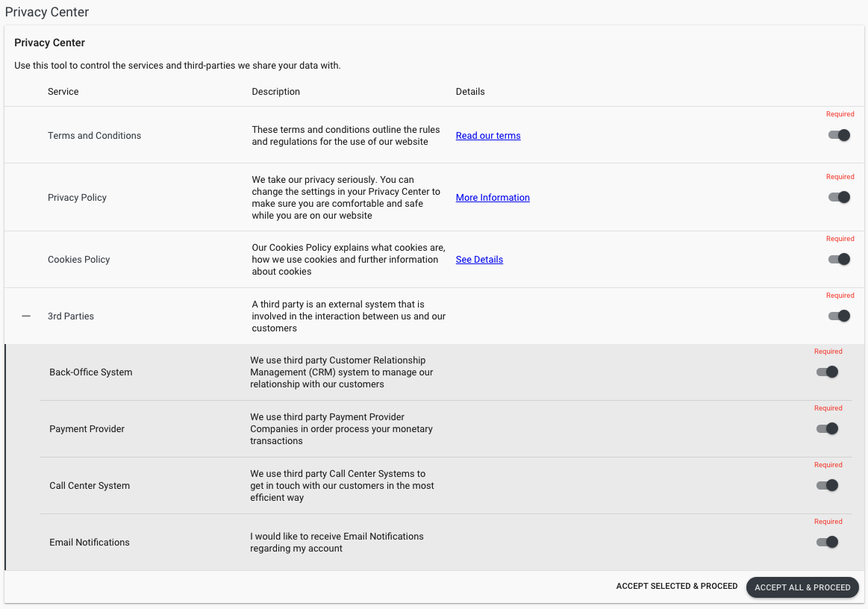Image resolution: width=868 pixels, height=609 pixels.
Task: Toggle the Payment Provider switch
Action: point(827,428)
